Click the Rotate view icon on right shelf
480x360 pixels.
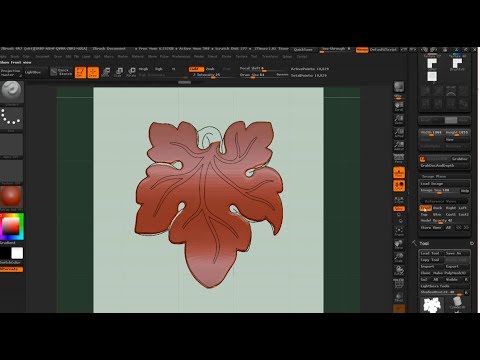pyautogui.click(x=399, y=270)
